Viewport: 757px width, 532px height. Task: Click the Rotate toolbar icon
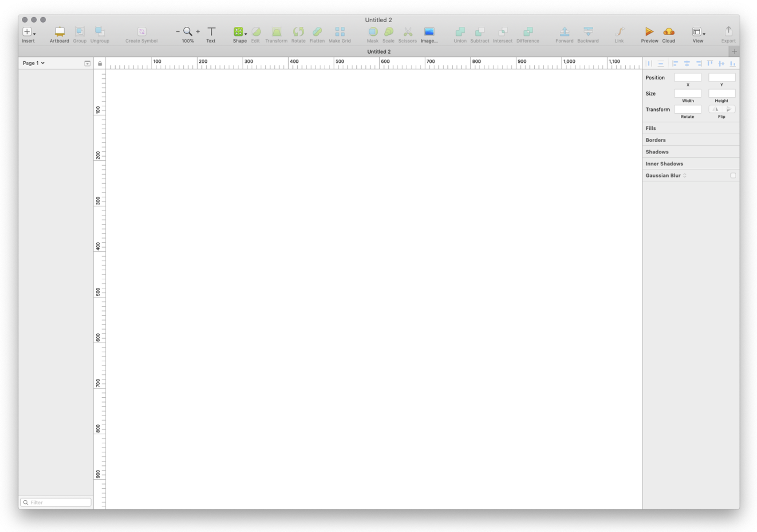[298, 32]
